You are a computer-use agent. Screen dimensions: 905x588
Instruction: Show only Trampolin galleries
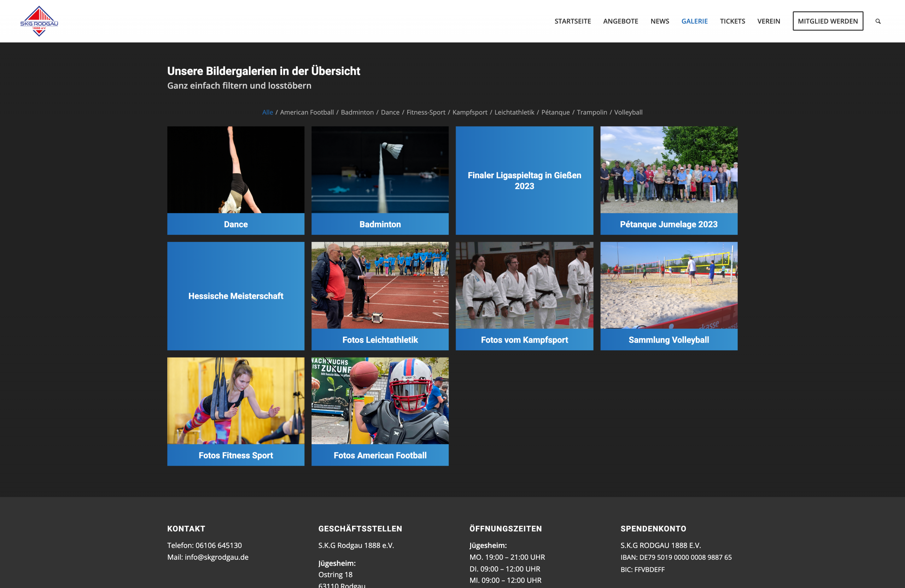pos(592,112)
